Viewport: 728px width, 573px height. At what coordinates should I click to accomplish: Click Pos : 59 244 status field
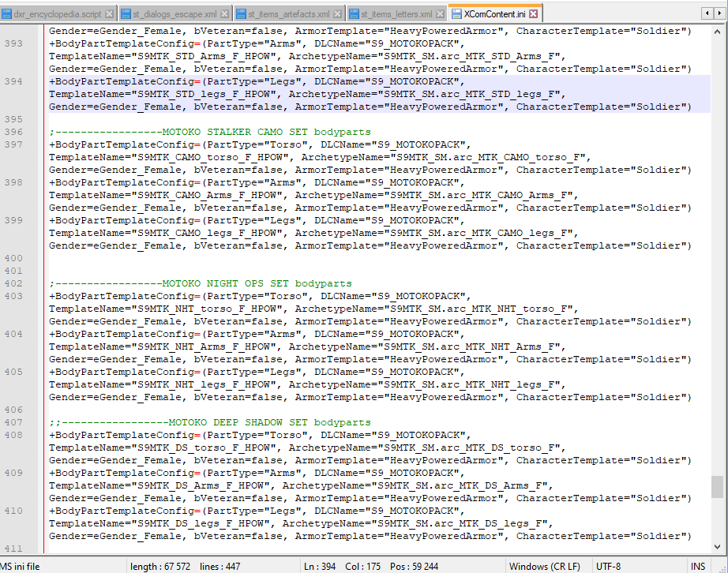(x=415, y=567)
